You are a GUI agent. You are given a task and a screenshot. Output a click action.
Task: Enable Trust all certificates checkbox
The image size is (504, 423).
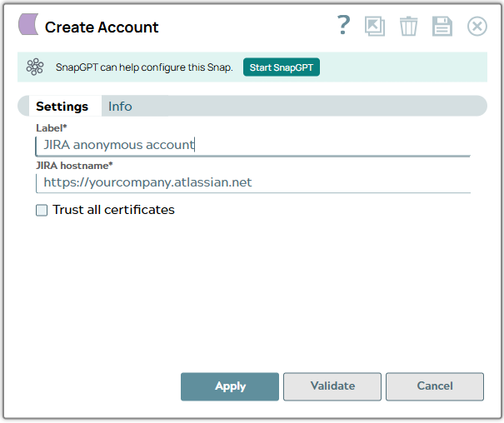click(42, 211)
